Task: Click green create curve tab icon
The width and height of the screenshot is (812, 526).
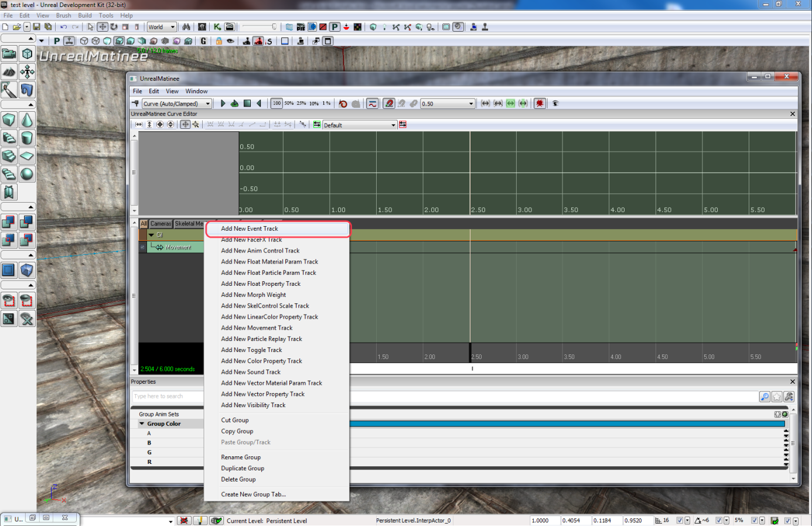Action: (x=317, y=125)
